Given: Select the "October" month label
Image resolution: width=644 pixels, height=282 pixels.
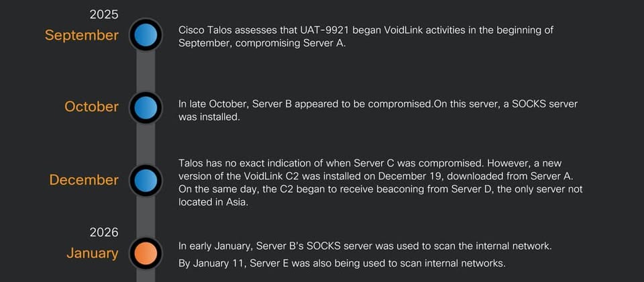Looking at the screenshot, I should [x=91, y=107].
